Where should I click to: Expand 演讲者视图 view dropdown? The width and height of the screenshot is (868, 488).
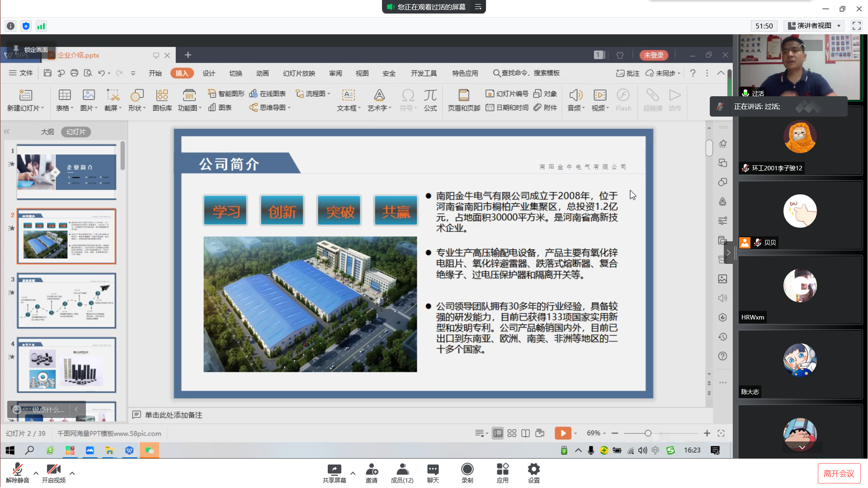point(815,26)
